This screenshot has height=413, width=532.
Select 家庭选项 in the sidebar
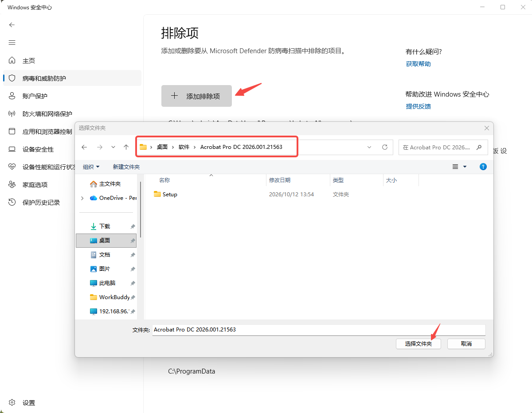(x=72, y=185)
